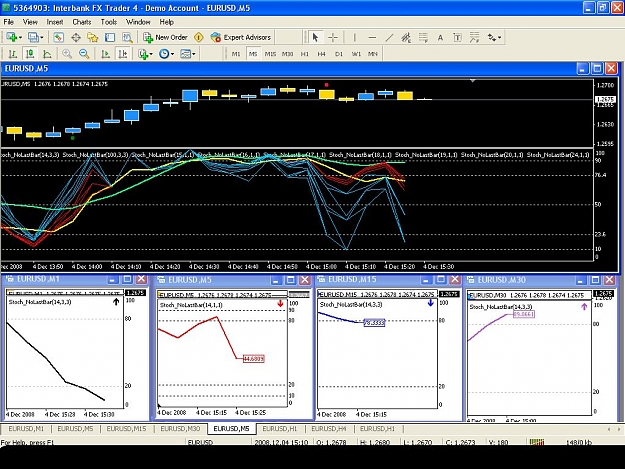Select the text tool marked A

point(440,37)
